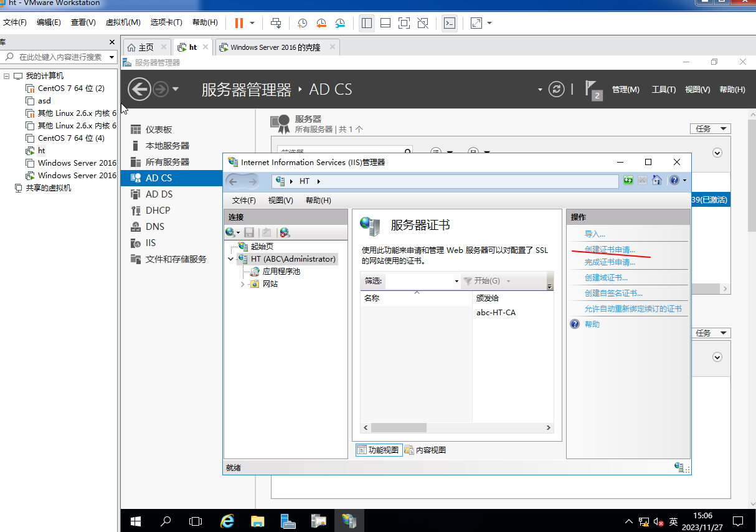This screenshot has width=756, height=532.
Task: Toggle the thumbnail bar view icon
Action: click(x=385, y=23)
